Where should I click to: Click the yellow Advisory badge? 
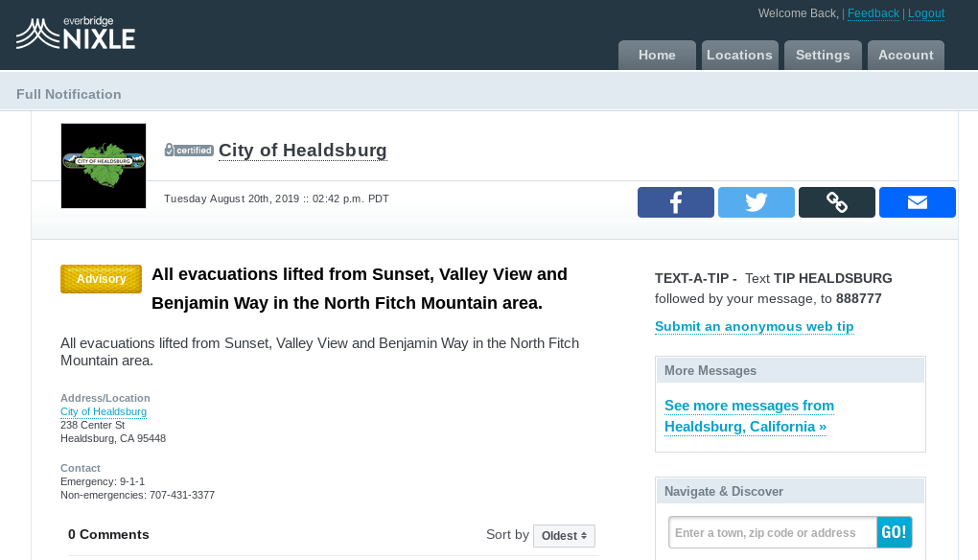(x=101, y=279)
